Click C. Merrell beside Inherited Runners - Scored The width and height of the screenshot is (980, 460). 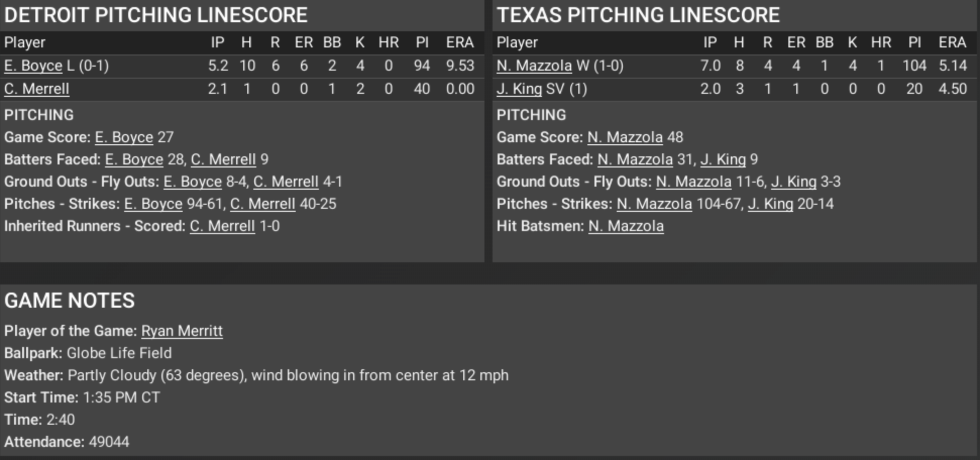pos(222,226)
